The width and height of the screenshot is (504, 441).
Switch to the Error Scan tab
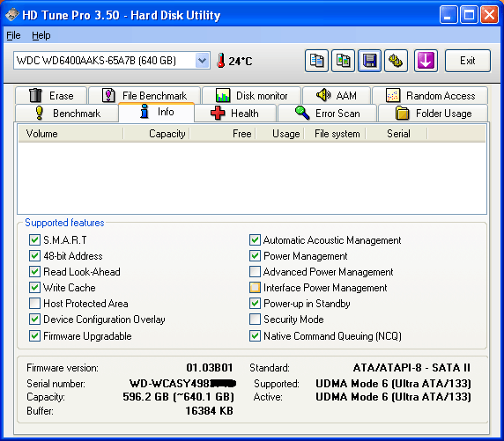(x=327, y=113)
